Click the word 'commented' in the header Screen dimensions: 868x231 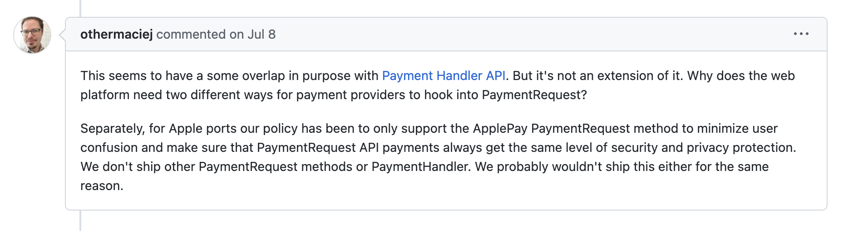[x=191, y=35]
